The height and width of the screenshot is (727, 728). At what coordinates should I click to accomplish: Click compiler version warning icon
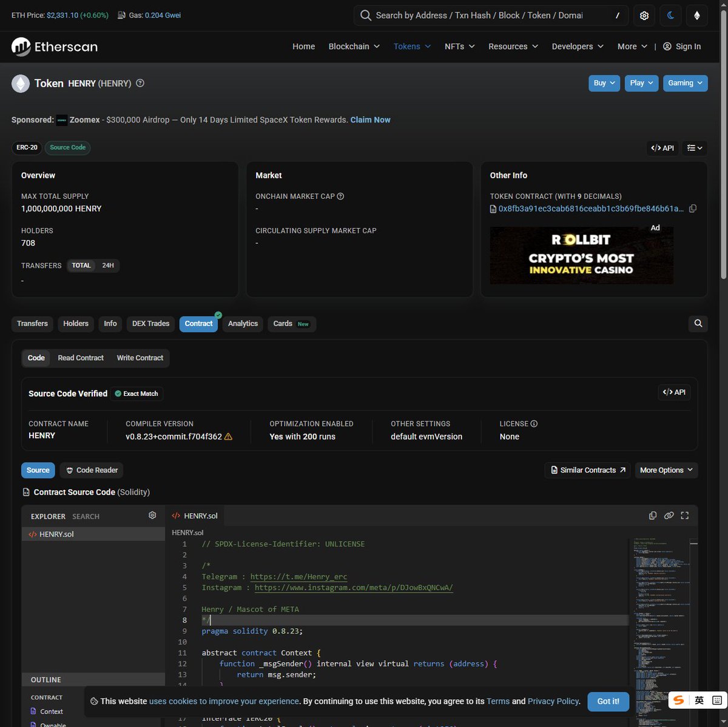228,437
